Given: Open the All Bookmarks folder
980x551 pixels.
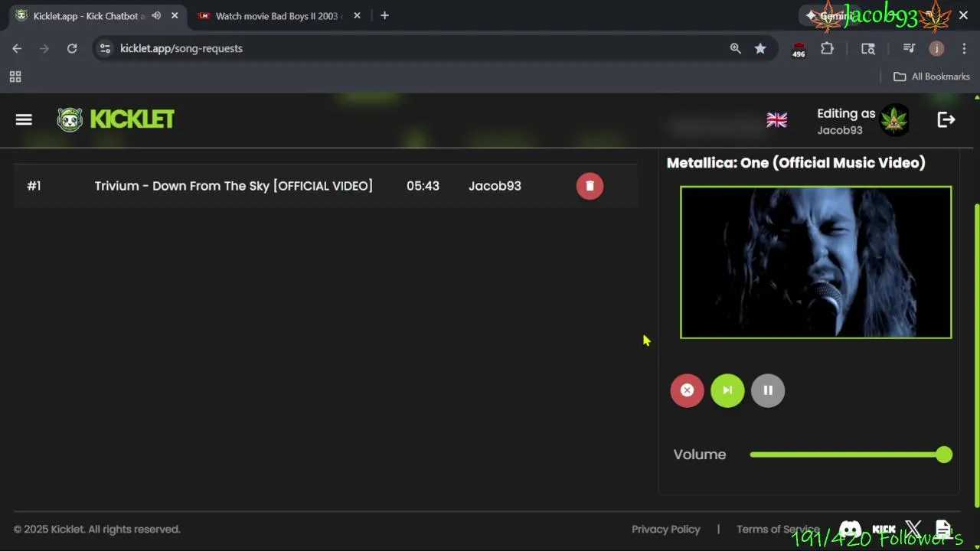Looking at the screenshot, I should pos(932,77).
